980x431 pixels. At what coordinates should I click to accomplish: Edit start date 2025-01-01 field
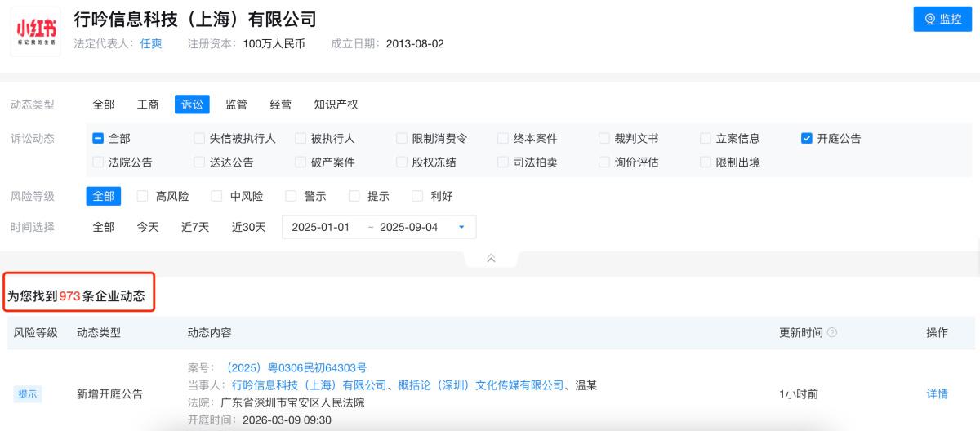(x=321, y=227)
